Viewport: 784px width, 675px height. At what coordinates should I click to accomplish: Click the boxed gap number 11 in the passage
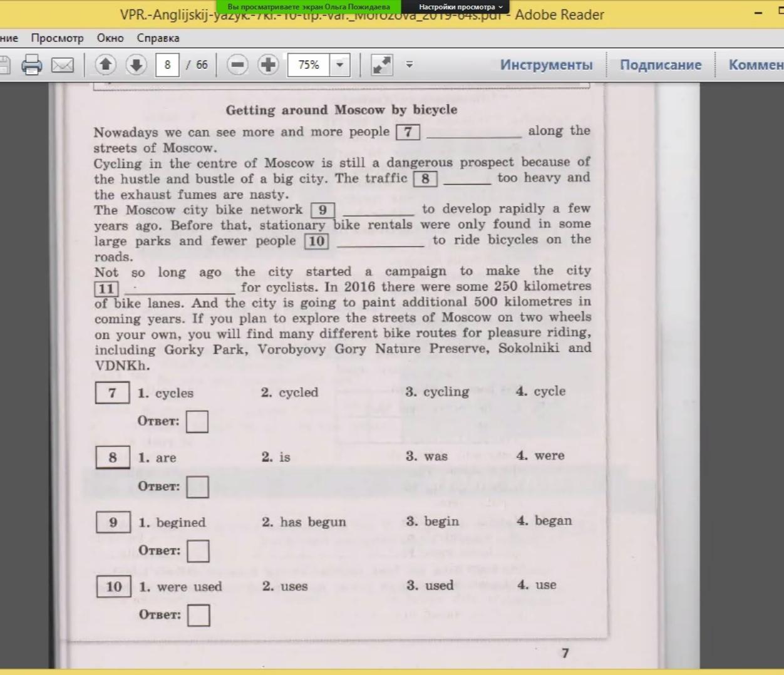tap(106, 289)
